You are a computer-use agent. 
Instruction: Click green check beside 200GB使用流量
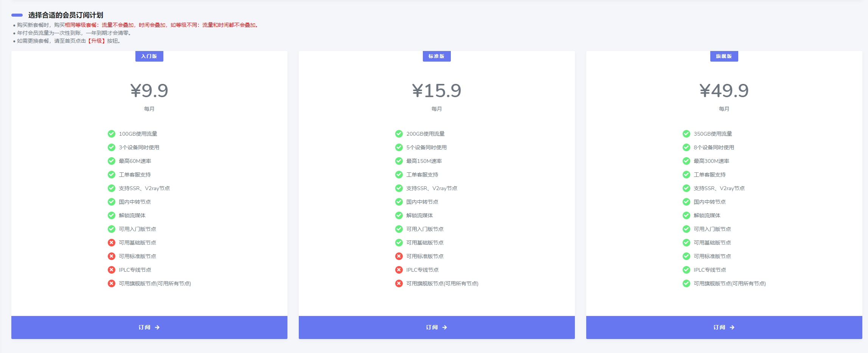point(399,134)
